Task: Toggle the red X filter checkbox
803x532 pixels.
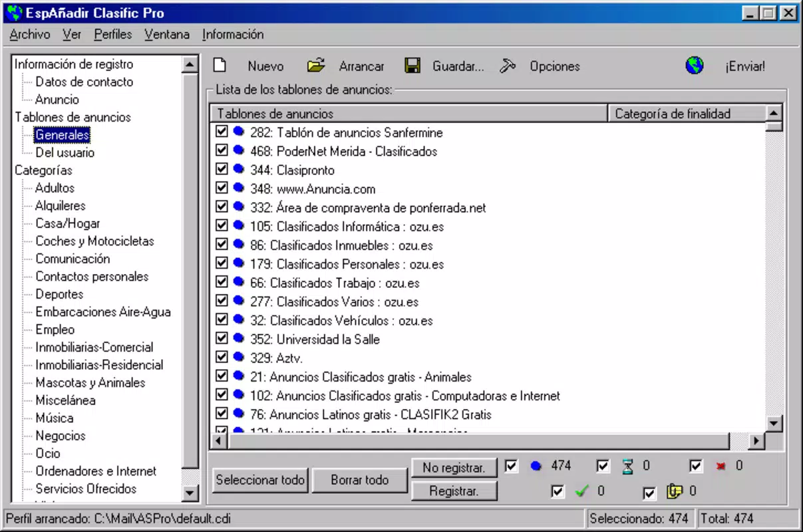Action: coord(696,466)
